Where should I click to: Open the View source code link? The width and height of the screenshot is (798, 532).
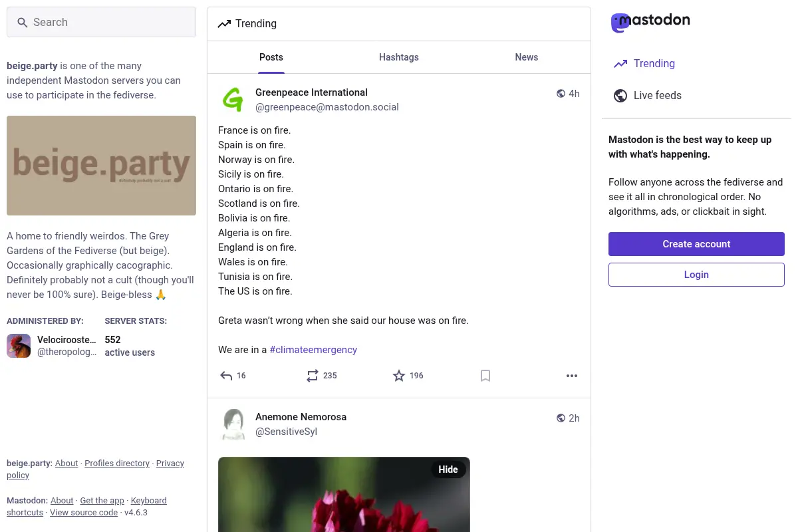(x=84, y=513)
